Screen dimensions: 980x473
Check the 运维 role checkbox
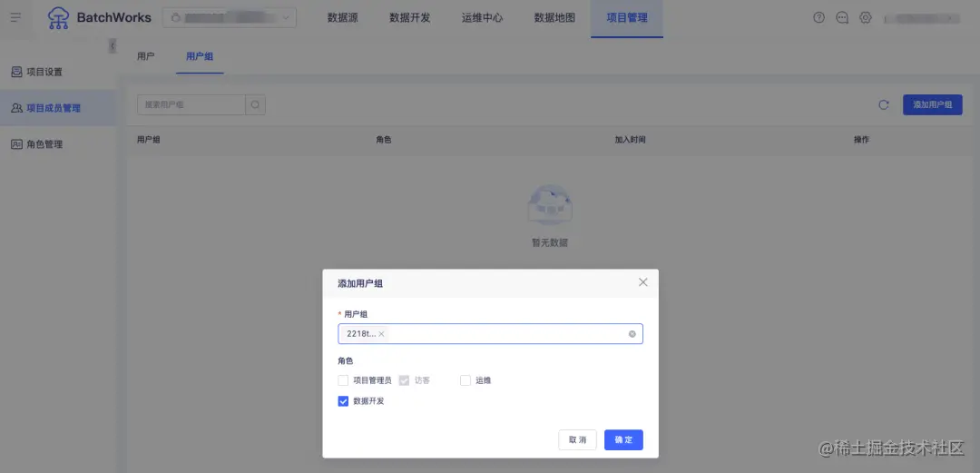pyautogui.click(x=465, y=380)
